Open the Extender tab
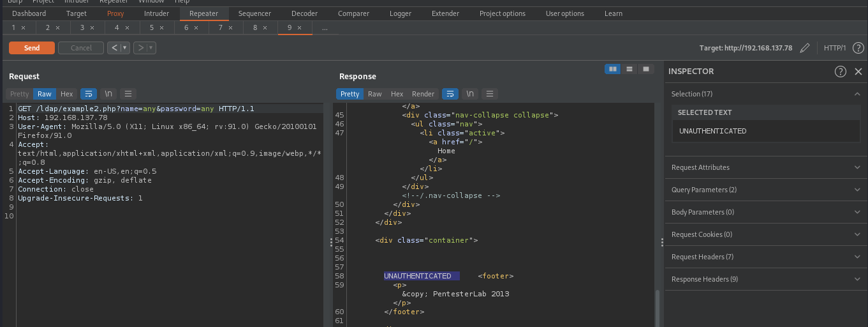Viewport: 868px width, 327px height. 445,13
